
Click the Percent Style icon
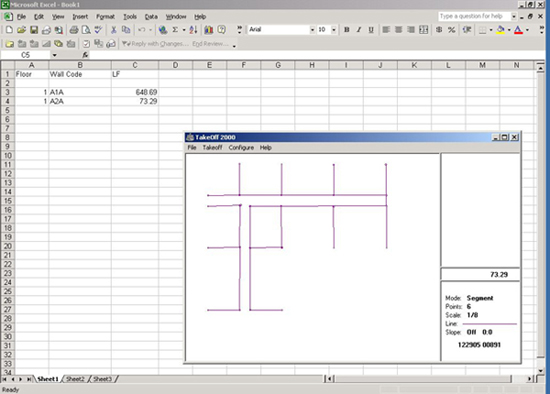tap(451, 30)
